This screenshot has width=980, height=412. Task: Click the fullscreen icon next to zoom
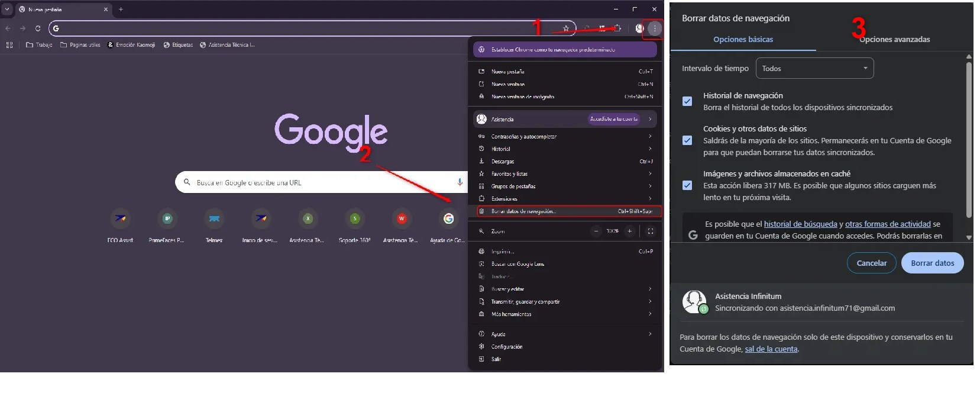pos(651,231)
